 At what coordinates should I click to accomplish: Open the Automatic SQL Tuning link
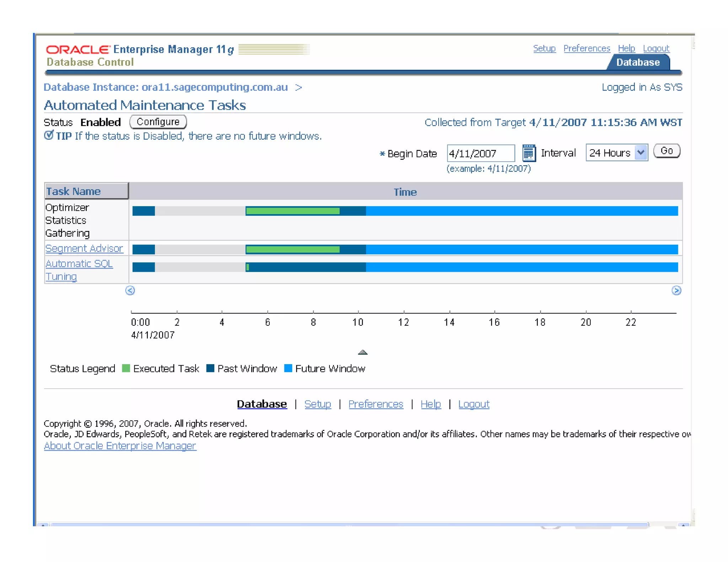pyautogui.click(x=79, y=264)
